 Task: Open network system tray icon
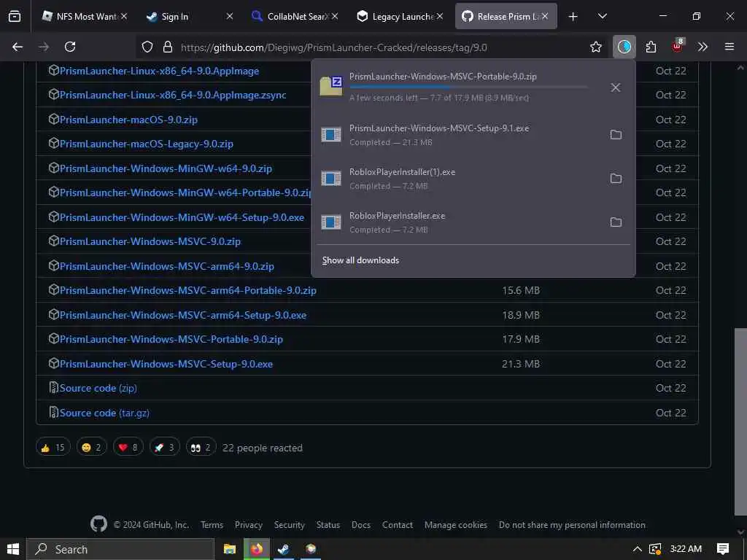click(655, 549)
